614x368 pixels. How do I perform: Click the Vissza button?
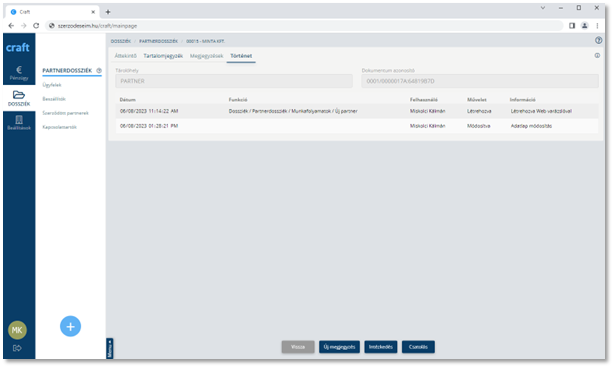pos(298,347)
